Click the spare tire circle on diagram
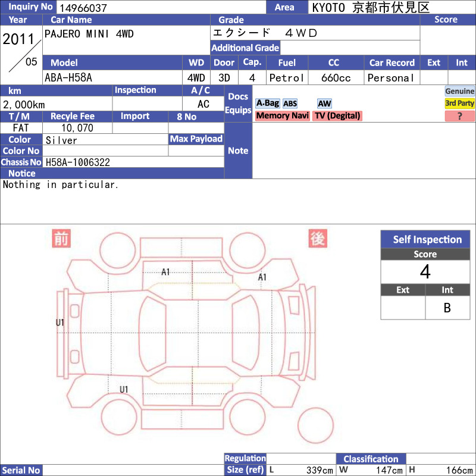This screenshot has height=476, width=476. tap(316, 425)
